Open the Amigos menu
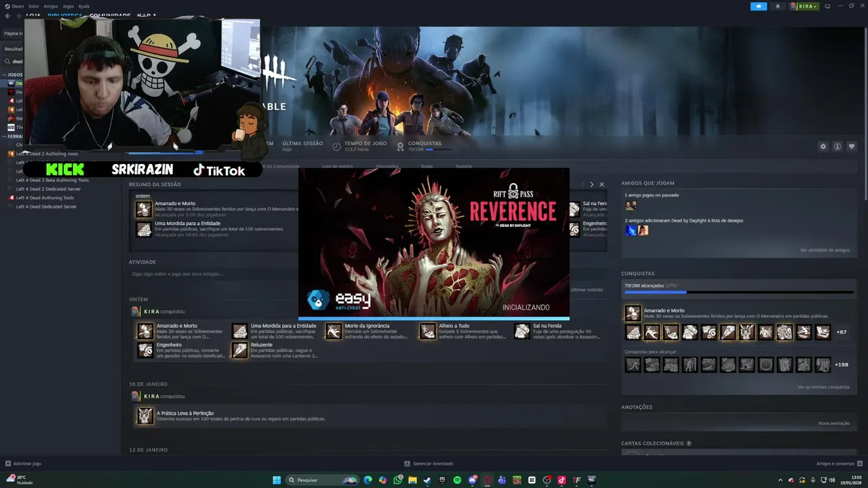This screenshot has height=488, width=868. [x=51, y=6]
